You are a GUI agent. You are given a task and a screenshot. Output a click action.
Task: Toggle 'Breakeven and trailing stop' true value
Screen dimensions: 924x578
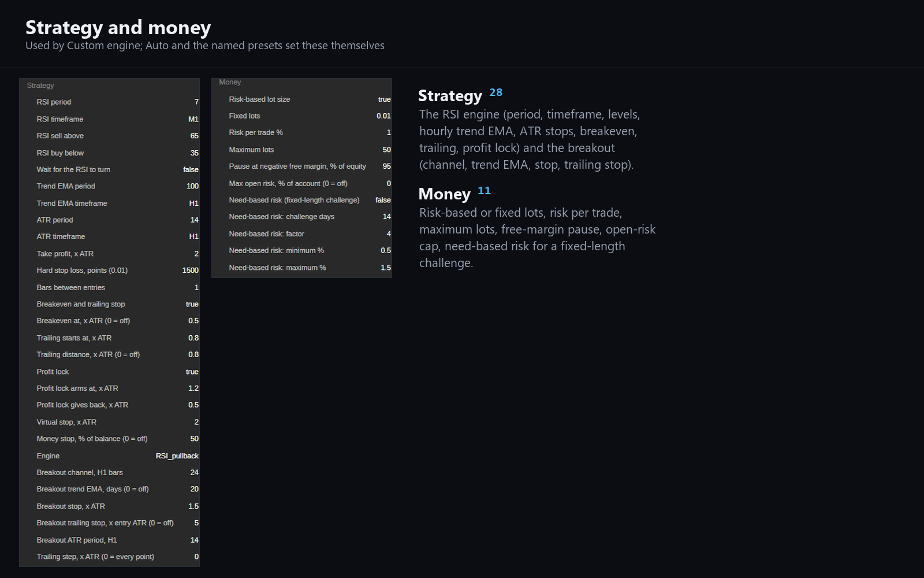tap(192, 304)
